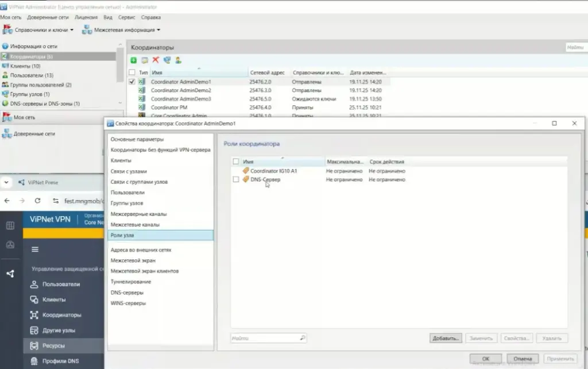Toggle select-all checkbox in roles list header
This screenshot has height=369, width=588.
[x=236, y=162]
